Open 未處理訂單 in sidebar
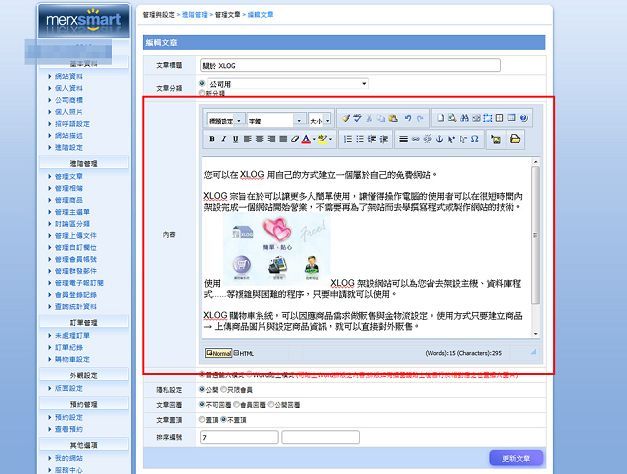Image resolution: width=627 pixels, height=474 pixels. point(72,336)
